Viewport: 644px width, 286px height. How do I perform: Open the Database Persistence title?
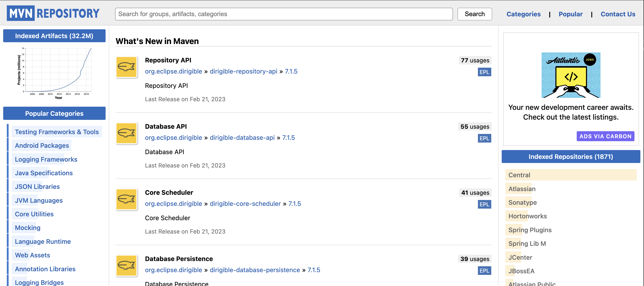(179, 259)
